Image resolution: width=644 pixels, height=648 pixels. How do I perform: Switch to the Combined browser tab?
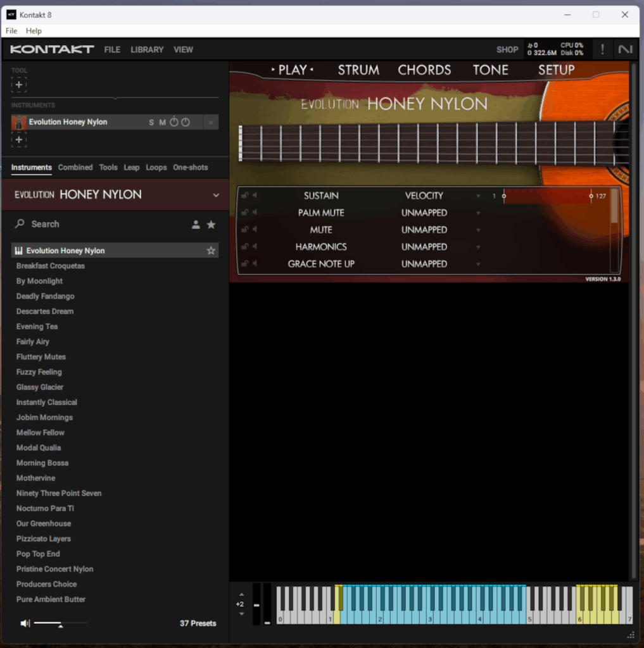click(x=75, y=167)
